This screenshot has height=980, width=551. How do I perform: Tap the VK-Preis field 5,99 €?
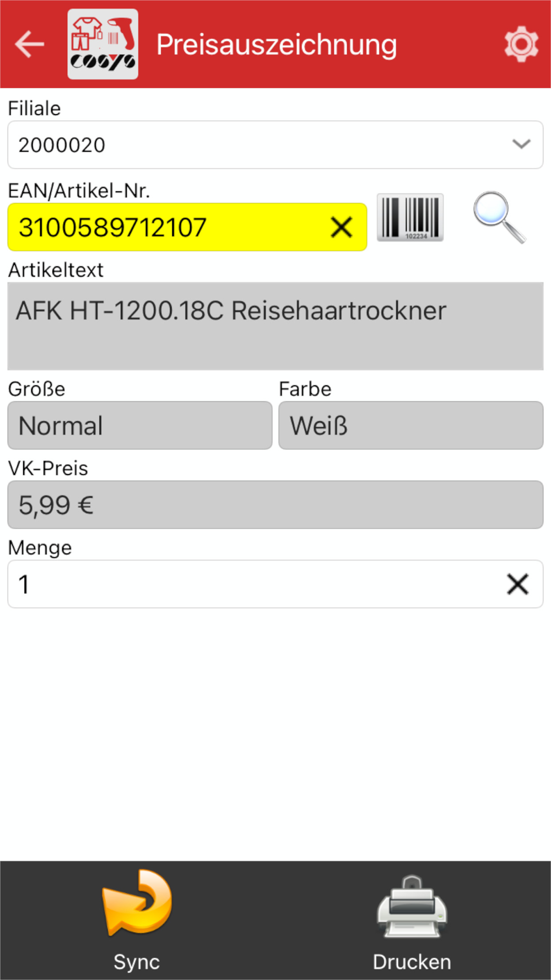275,505
